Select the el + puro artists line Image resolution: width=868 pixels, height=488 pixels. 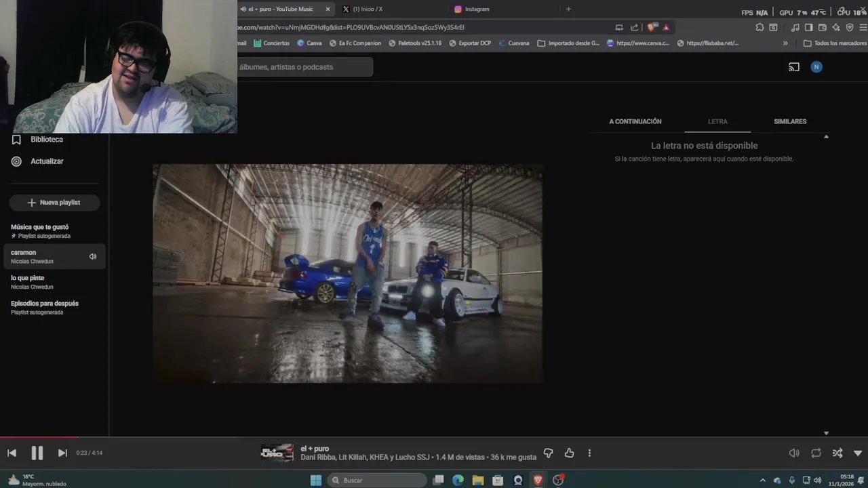[x=366, y=458]
